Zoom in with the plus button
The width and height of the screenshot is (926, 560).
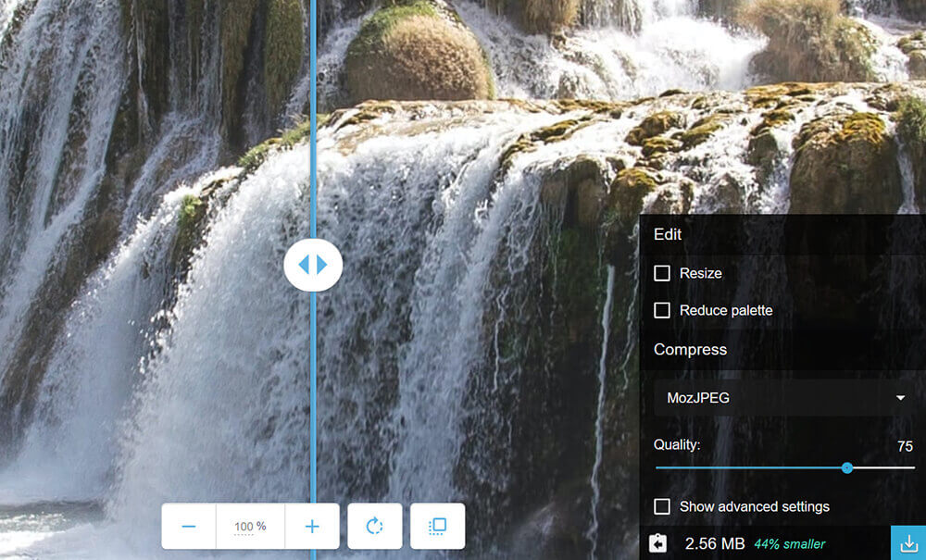coord(312,527)
